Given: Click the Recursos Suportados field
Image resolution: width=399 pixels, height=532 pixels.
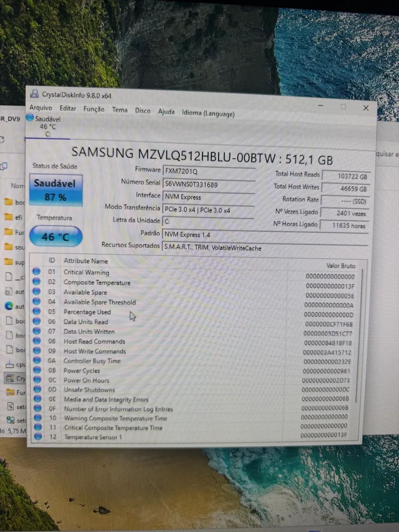Looking at the screenshot, I should tap(265, 248).
